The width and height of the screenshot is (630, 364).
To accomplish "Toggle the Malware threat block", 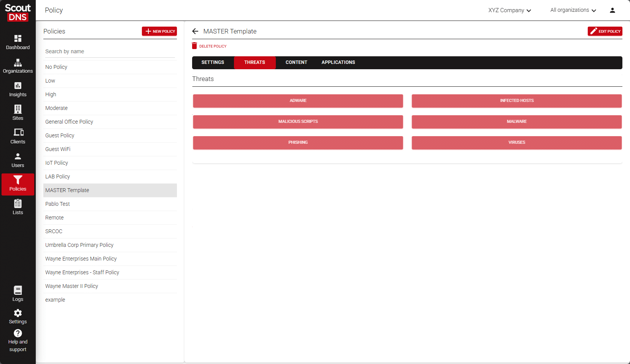I will click(x=516, y=122).
